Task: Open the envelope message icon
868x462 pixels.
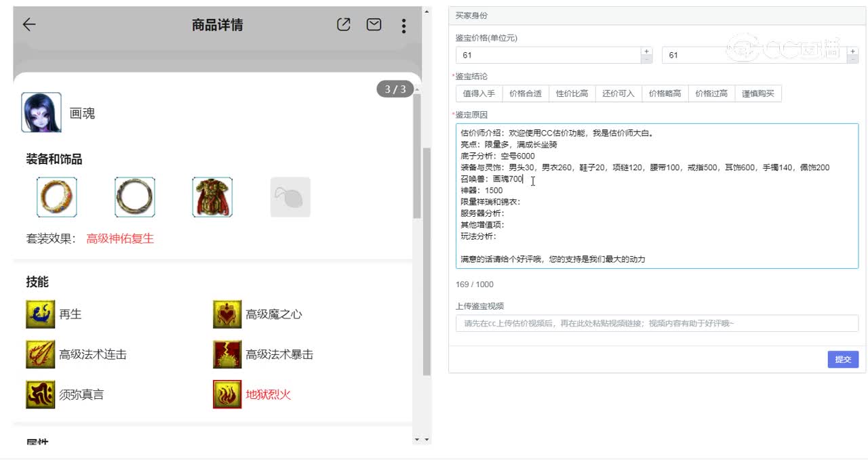Action: tap(374, 24)
